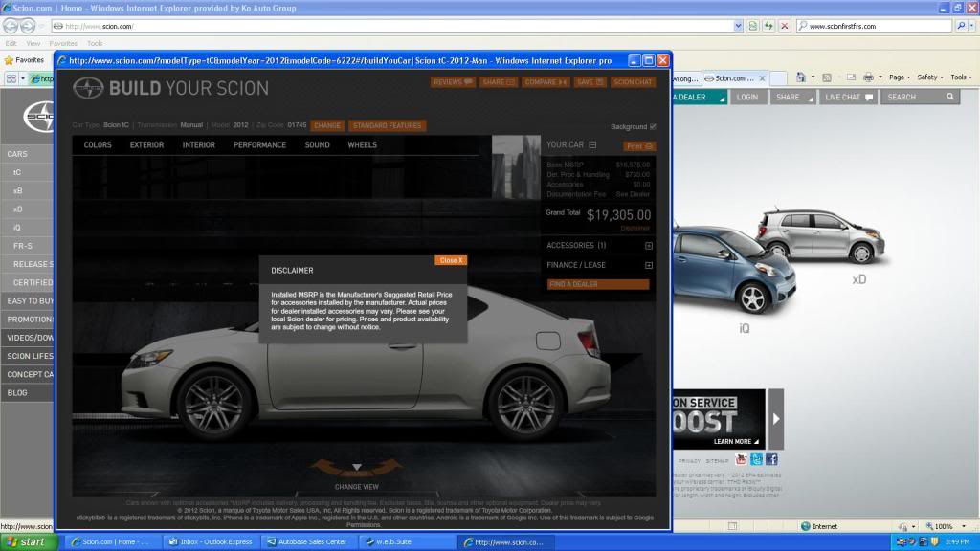This screenshot has width=980, height=551.
Task: Click the orange Share button in the builder
Action: [498, 82]
